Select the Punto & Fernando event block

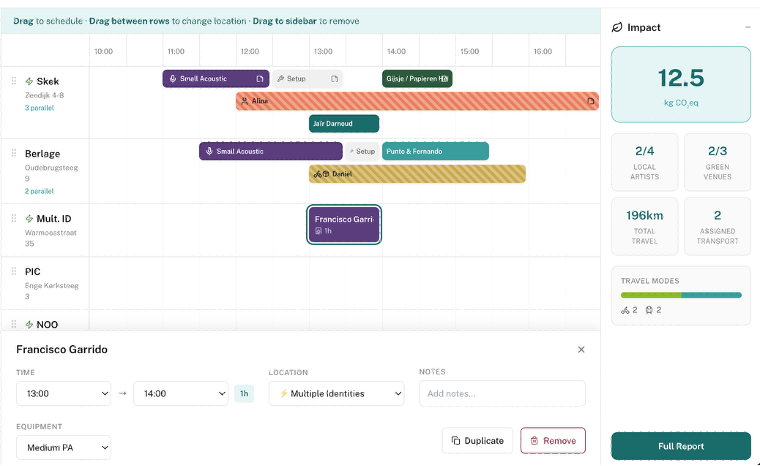point(435,152)
